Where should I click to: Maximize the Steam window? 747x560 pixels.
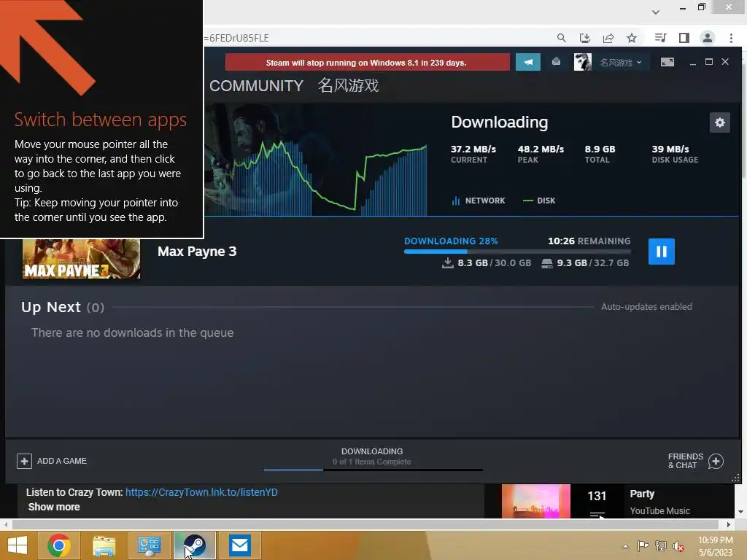[709, 62]
